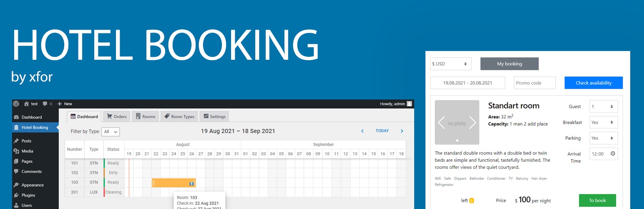Click the comments bubble icon in admin bar
Screen dimensions: 644x209
(x=45, y=104)
